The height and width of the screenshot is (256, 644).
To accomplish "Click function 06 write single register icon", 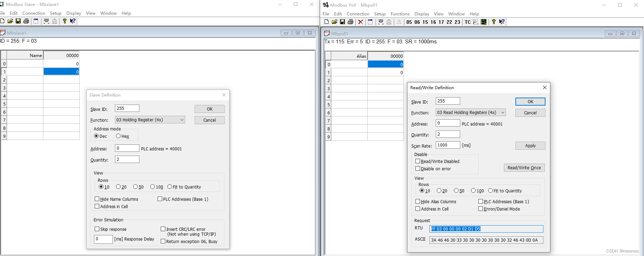I will (x=417, y=22).
